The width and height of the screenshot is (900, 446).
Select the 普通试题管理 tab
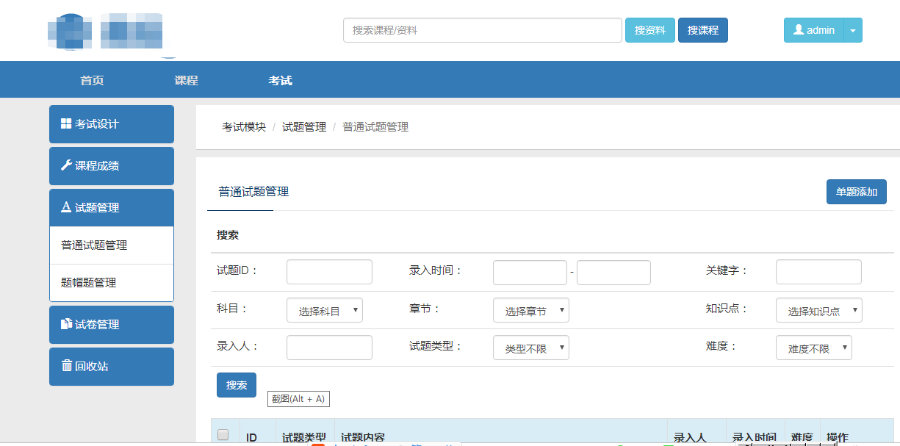click(253, 191)
